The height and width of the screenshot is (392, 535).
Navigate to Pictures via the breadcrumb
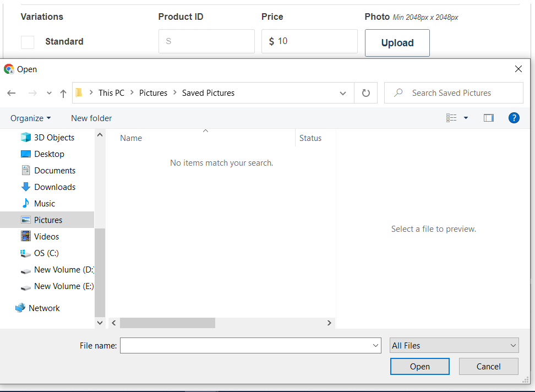point(153,92)
